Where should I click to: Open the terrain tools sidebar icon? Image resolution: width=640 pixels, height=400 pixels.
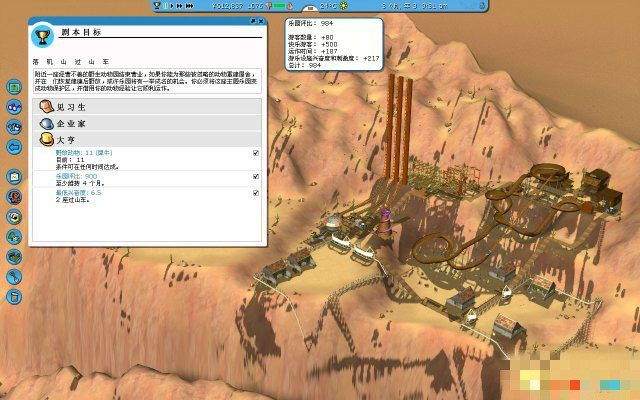pyautogui.click(x=14, y=256)
